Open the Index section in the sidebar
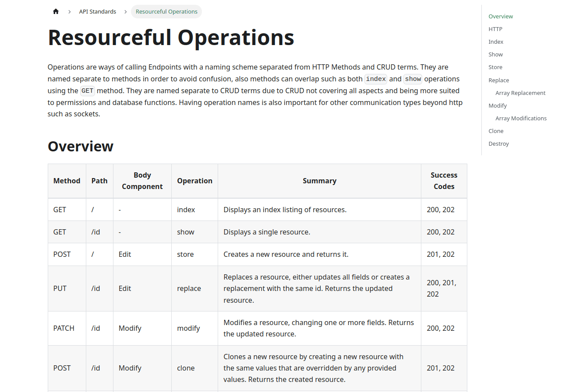This screenshot has height=392, width=565. (495, 42)
